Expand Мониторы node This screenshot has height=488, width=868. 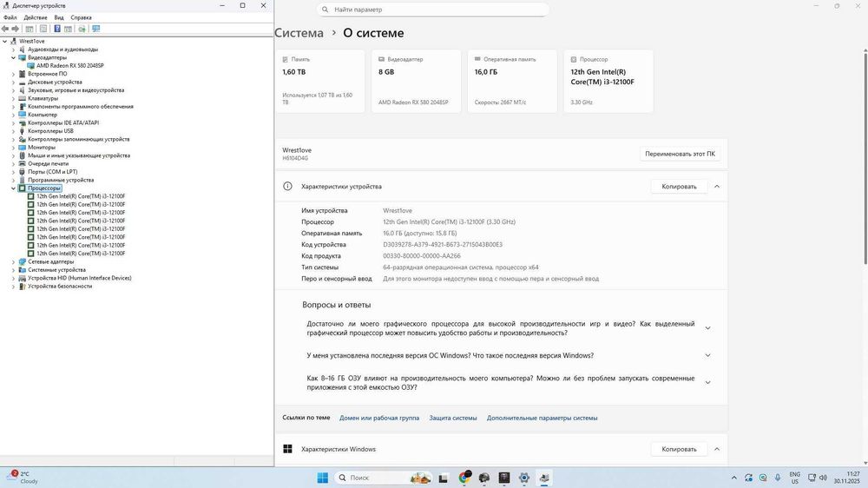coord(13,148)
